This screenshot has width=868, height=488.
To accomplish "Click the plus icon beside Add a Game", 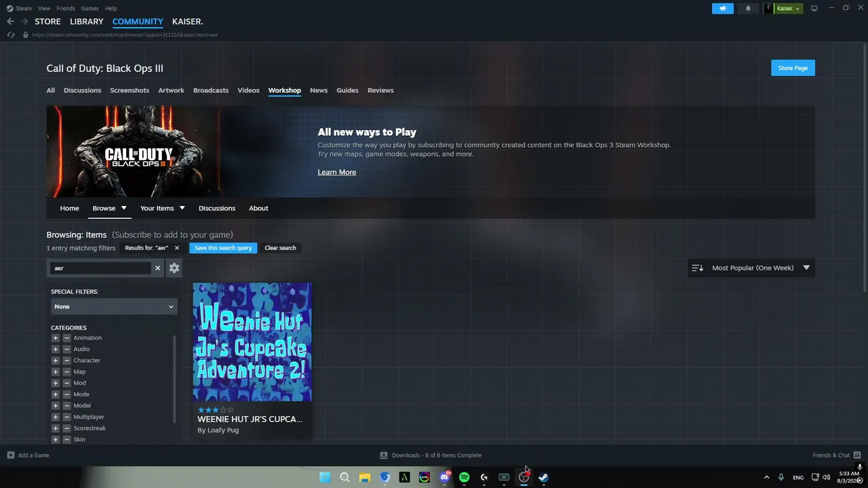I will [11, 455].
